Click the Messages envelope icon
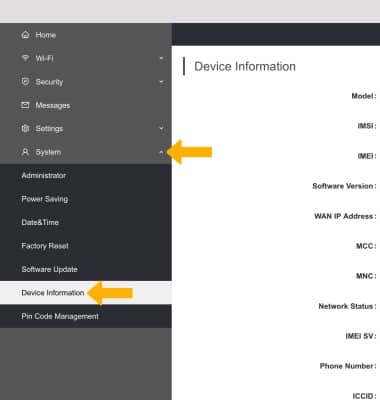380x400 pixels. pos(25,105)
